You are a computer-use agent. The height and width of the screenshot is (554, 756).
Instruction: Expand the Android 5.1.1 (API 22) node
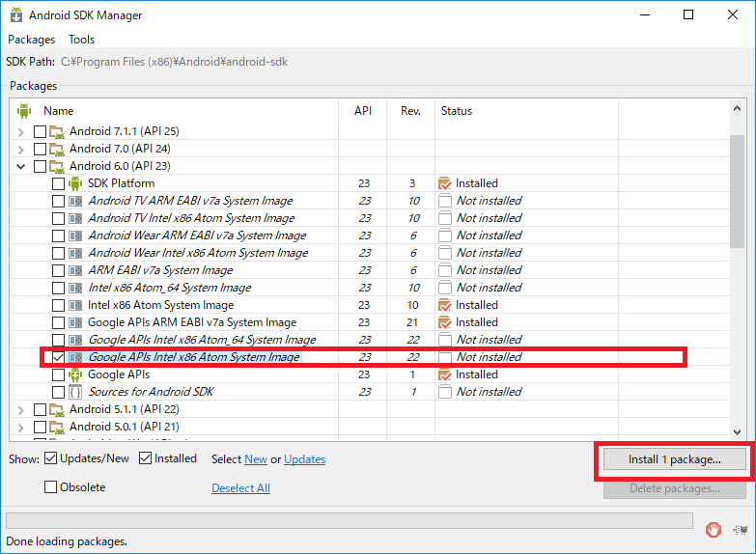click(x=20, y=410)
